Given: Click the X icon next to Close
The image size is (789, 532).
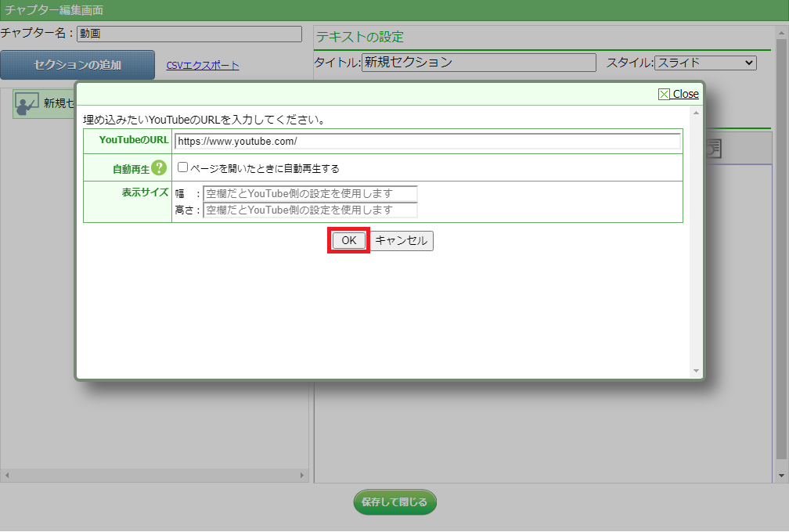Looking at the screenshot, I should [665, 94].
